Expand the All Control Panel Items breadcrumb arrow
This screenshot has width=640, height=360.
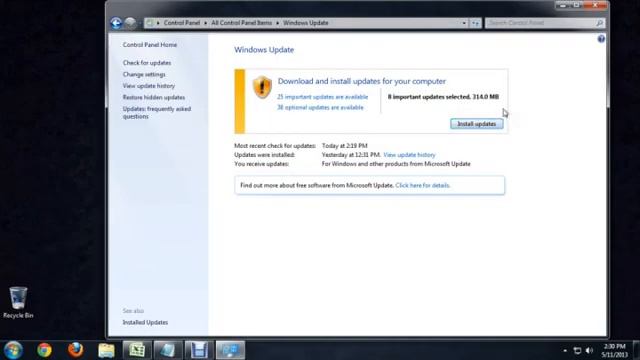point(278,23)
